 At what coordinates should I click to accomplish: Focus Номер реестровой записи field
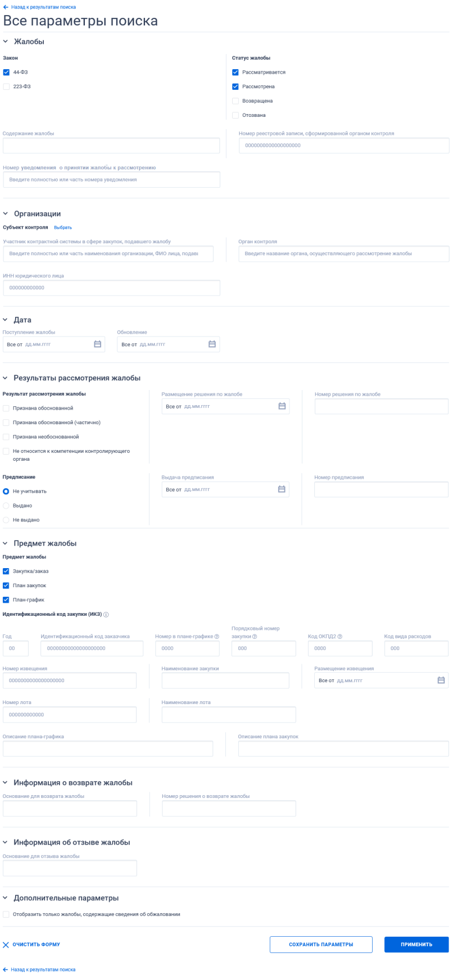click(x=344, y=146)
